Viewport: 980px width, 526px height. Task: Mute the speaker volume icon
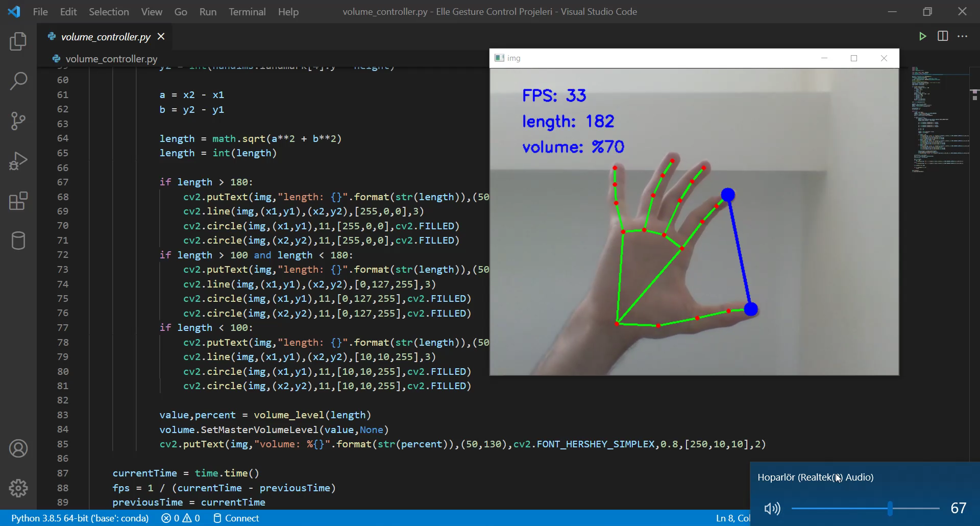[772, 508]
